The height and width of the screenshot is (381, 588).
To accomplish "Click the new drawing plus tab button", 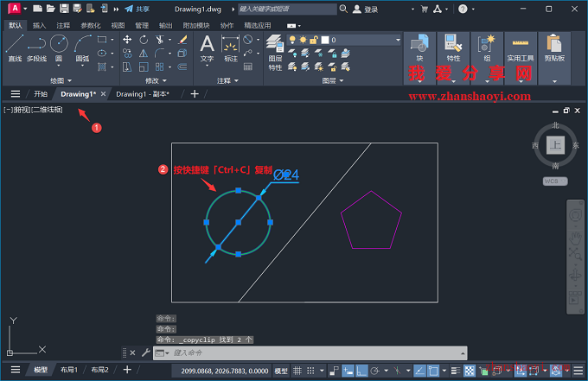I will point(195,94).
